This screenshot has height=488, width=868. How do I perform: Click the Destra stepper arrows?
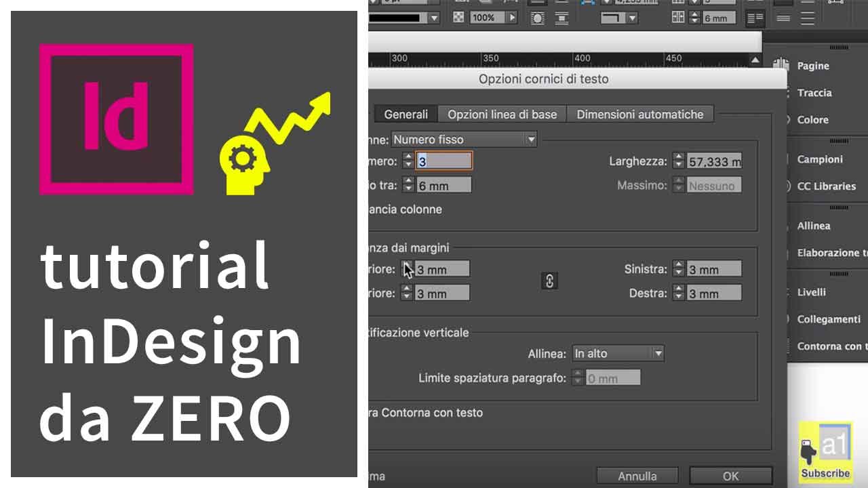point(679,293)
